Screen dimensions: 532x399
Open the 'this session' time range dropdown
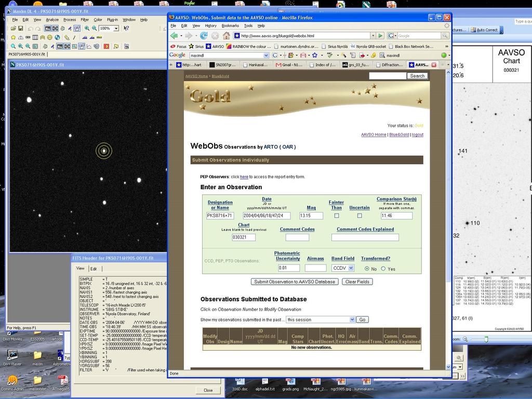pos(352,320)
